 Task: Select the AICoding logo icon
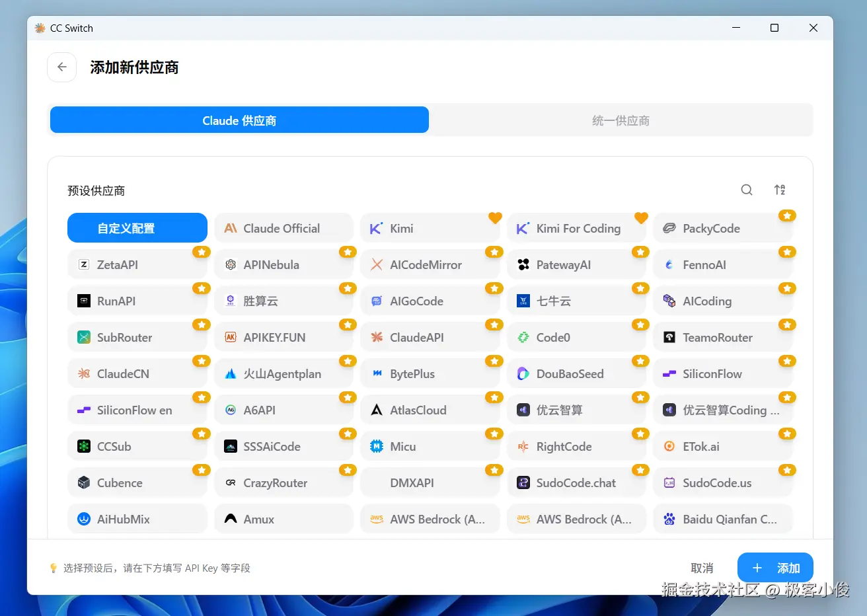669,301
